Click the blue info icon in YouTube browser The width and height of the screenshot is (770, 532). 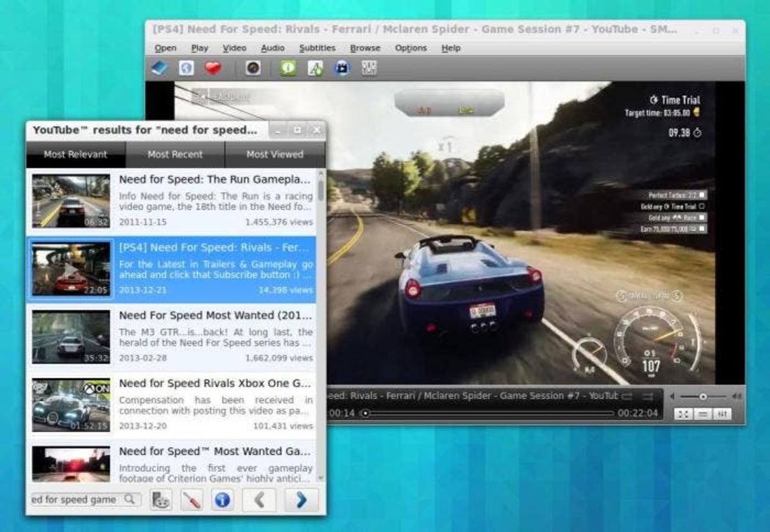pyautogui.click(x=222, y=499)
